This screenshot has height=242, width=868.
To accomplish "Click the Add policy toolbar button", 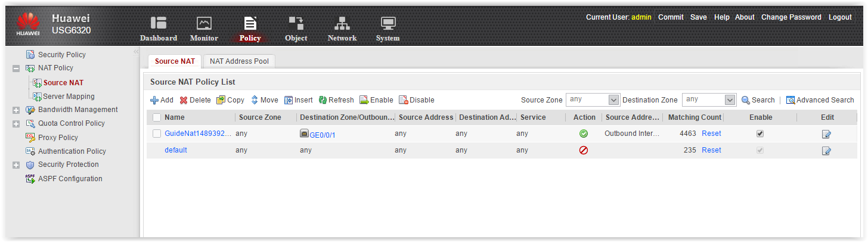I will pos(162,100).
